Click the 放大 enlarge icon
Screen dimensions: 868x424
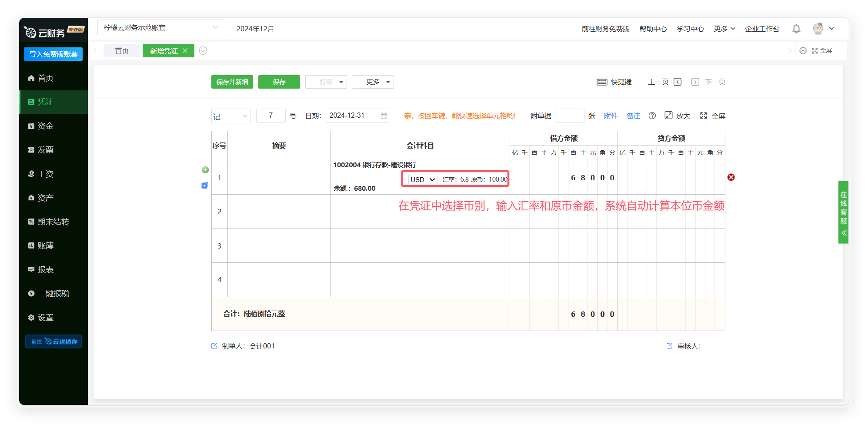[x=669, y=116]
